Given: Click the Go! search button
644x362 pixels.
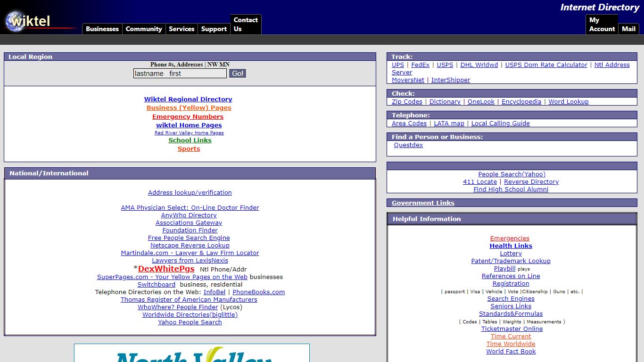Looking at the screenshot, I should point(238,74).
